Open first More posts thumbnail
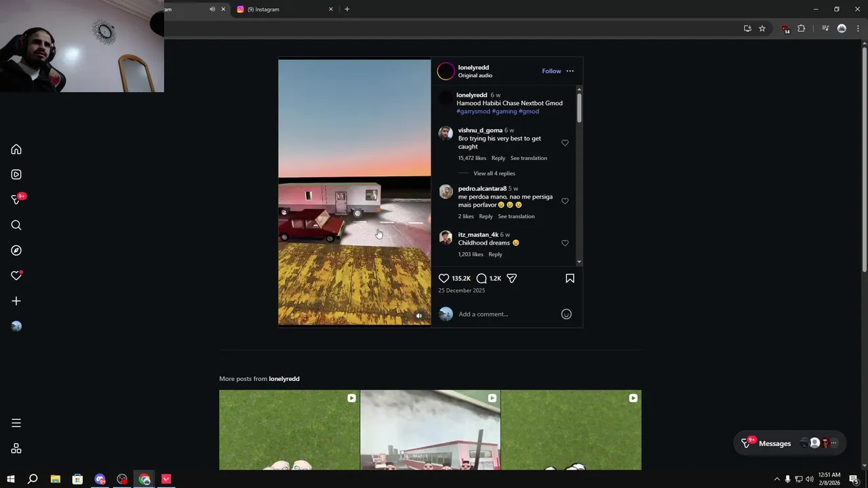This screenshot has width=868, height=488. [290, 430]
